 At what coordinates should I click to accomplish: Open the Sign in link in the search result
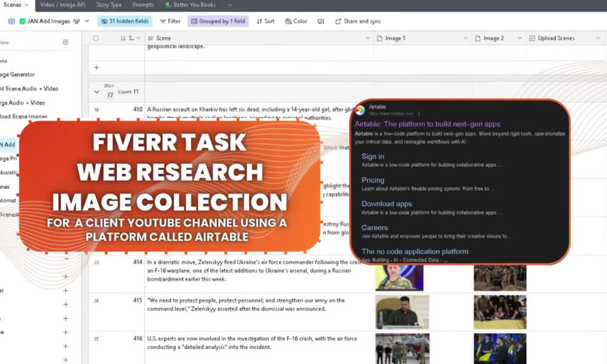(373, 157)
